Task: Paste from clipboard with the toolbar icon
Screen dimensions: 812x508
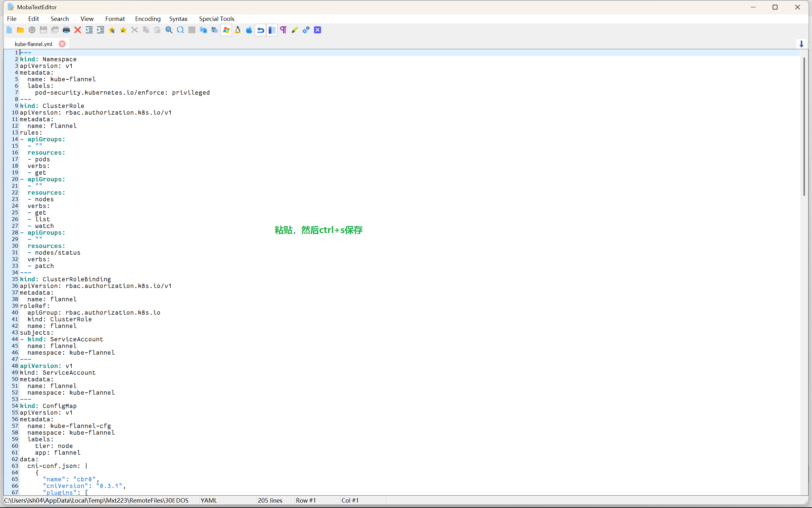Action: pos(157,30)
